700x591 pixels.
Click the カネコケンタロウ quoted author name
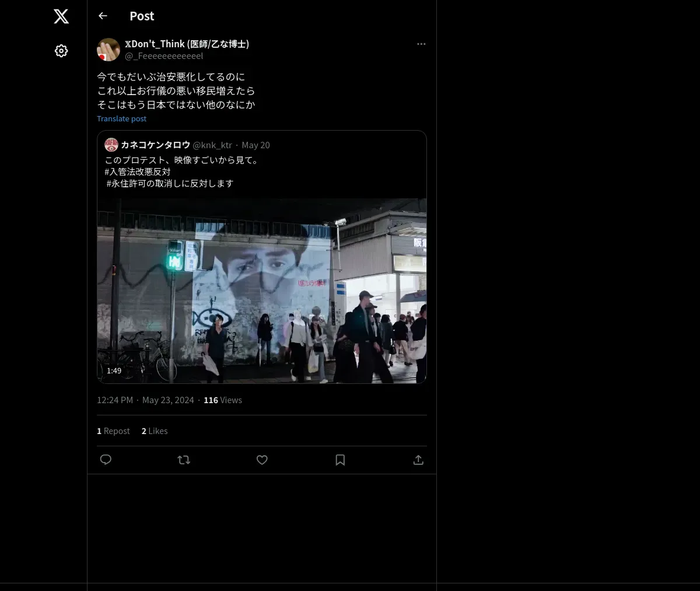[x=155, y=145]
